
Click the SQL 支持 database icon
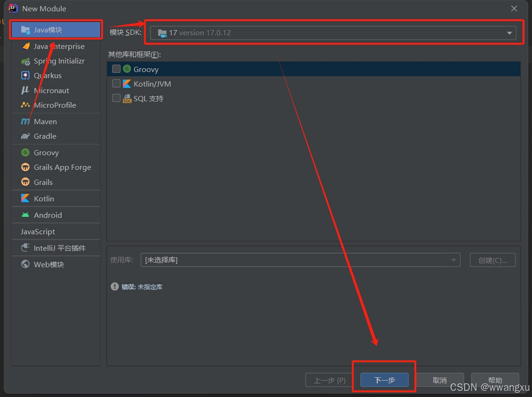click(x=127, y=98)
